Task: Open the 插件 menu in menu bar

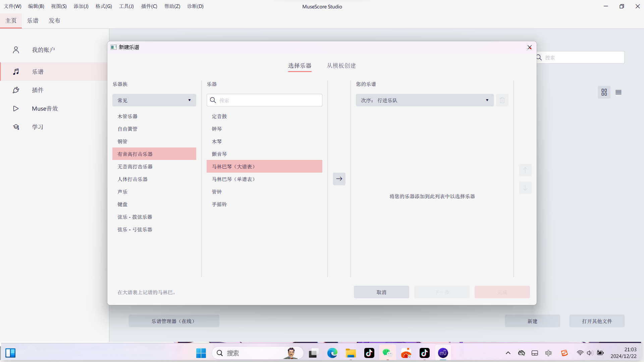Action: 149,6
